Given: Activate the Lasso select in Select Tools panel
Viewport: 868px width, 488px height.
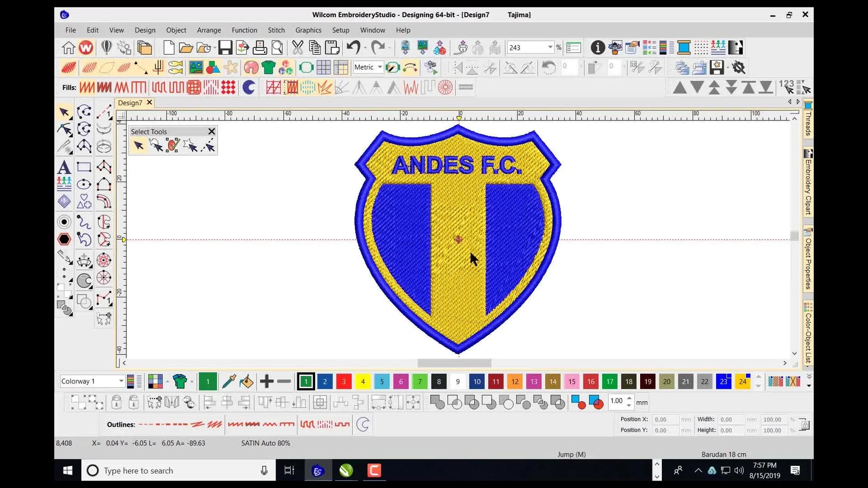Looking at the screenshot, I should pyautogui.click(x=156, y=145).
